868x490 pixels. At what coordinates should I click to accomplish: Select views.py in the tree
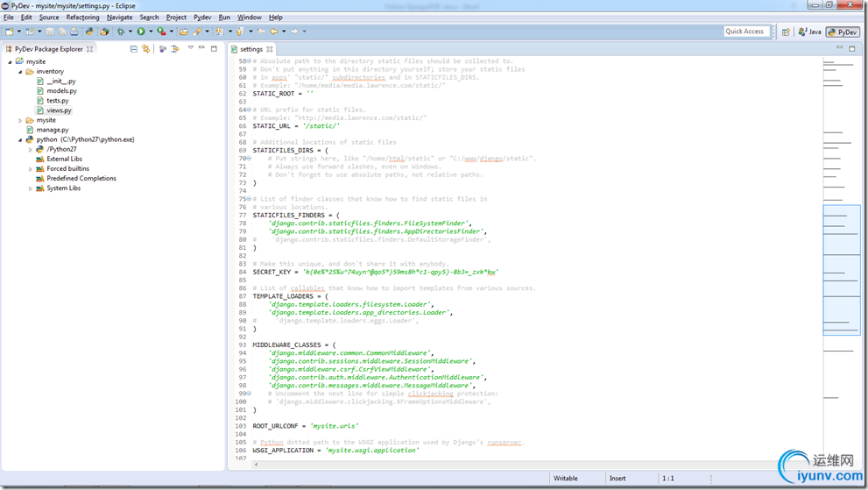(x=59, y=110)
